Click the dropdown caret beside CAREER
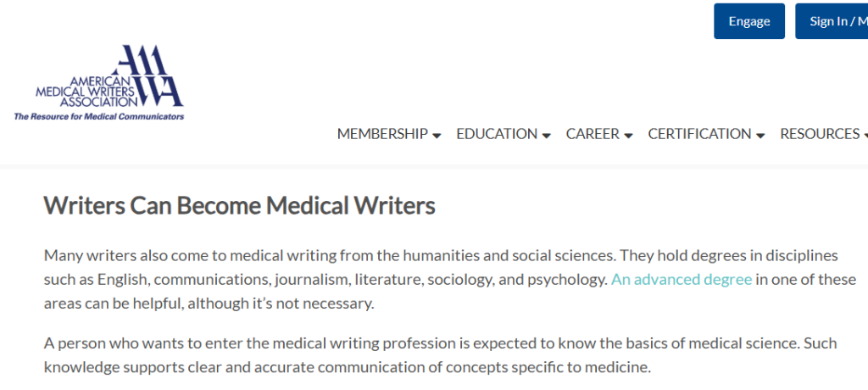 point(628,136)
